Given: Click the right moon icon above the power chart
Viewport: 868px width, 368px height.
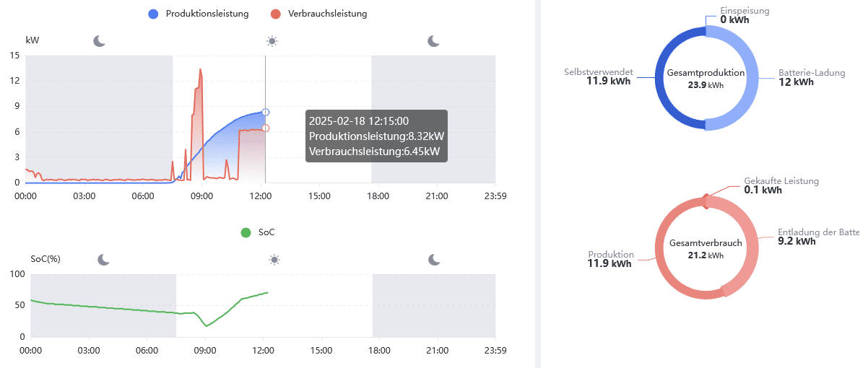Looking at the screenshot, I should tap(433, 40).
